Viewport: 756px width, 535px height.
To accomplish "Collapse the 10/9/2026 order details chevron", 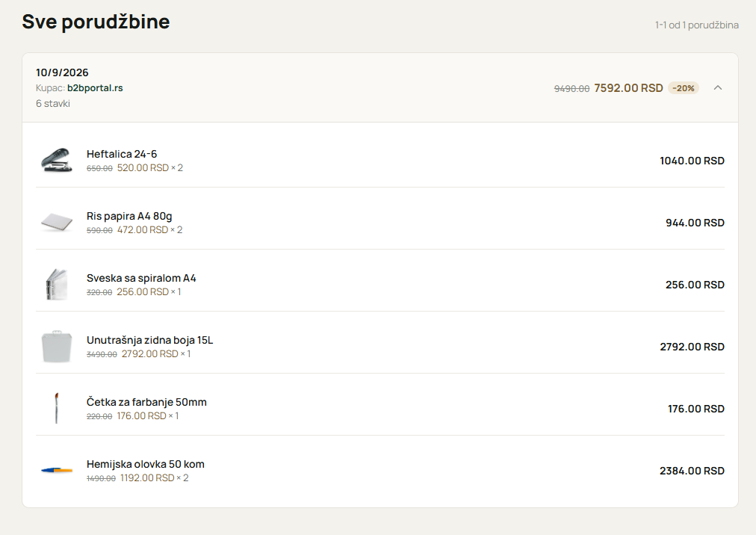I will coord(718,88).
